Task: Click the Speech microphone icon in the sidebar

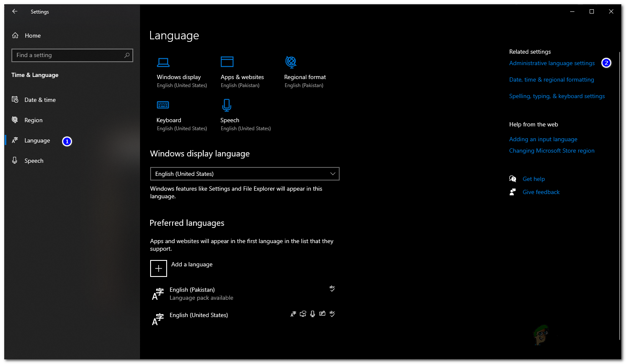Action: pyautogui.click(x=15, y=160)
